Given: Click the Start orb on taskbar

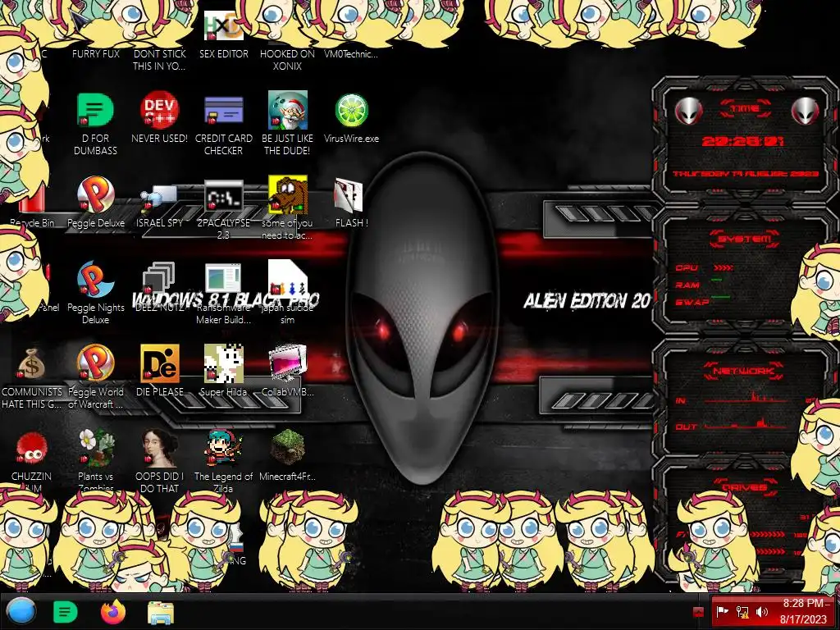Looking at the screenshot, I should point(21,611).
